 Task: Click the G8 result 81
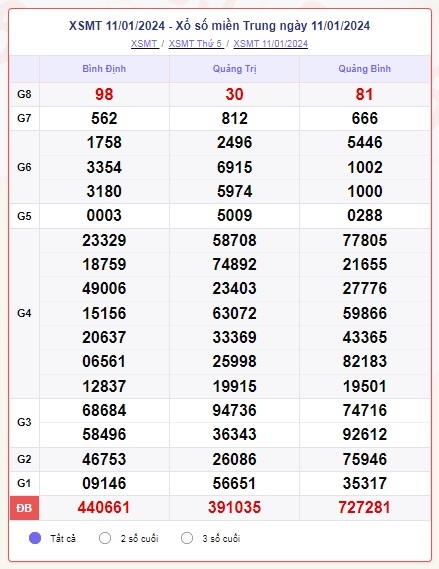(x=364, y=94)
